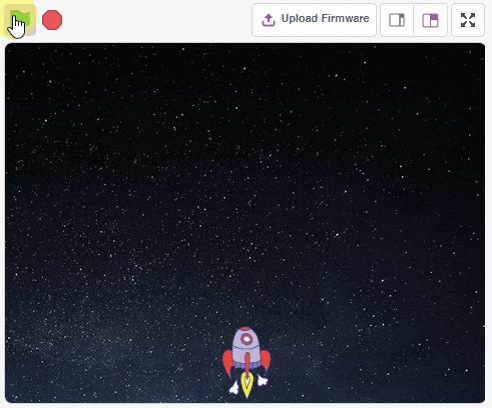The width and height of the screenshot is (492, 408).
Task: Click the red stripe on the rocket body
Action: click(247, 363)
